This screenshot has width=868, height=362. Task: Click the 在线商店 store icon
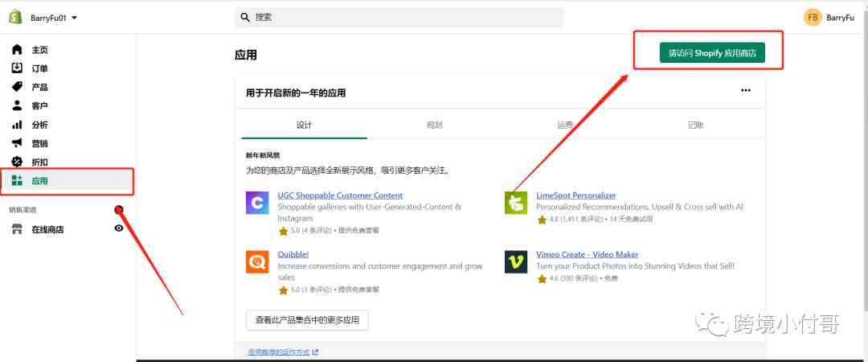pos(17,229)
